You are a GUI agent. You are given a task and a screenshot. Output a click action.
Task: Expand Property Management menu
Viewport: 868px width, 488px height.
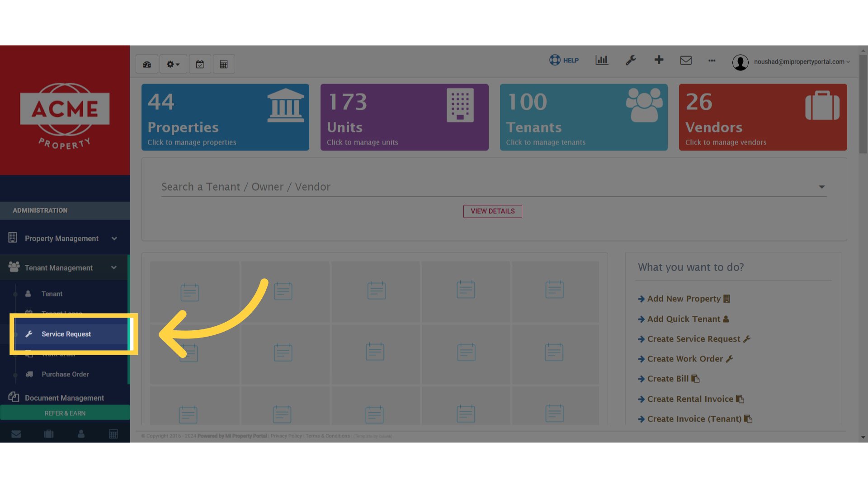[65, 238]
